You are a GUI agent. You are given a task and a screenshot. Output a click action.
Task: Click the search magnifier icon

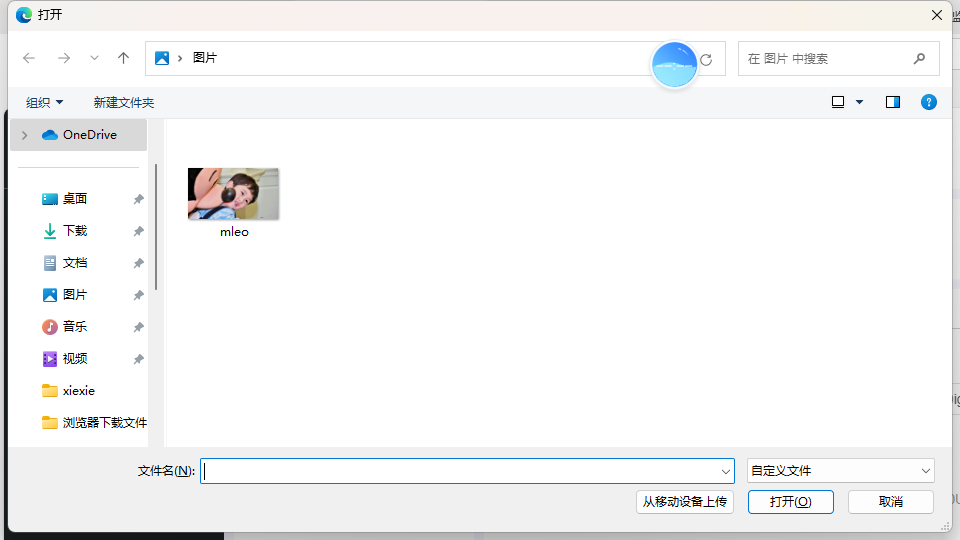click(x=919, y=59)
